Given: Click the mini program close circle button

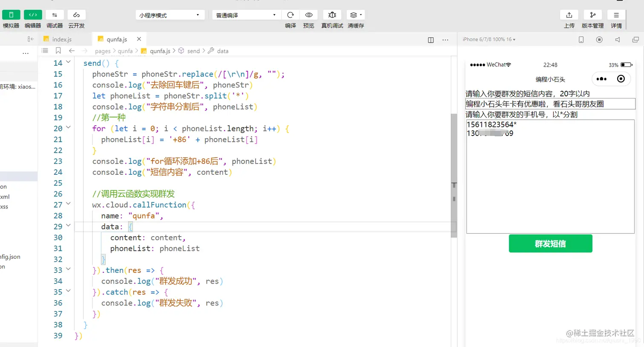Looking at the screenshot, I should pyautogui.click(x=621, y=79).
